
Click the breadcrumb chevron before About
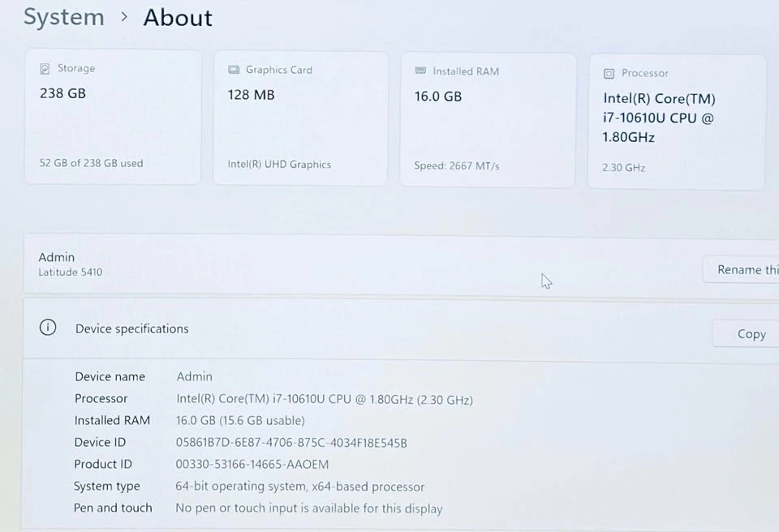[x=124, y=17]
